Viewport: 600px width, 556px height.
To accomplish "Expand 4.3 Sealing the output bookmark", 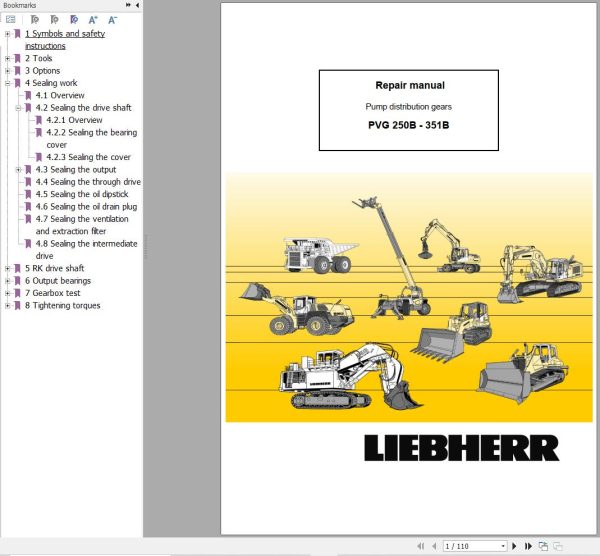I will [x=18, y=170].
